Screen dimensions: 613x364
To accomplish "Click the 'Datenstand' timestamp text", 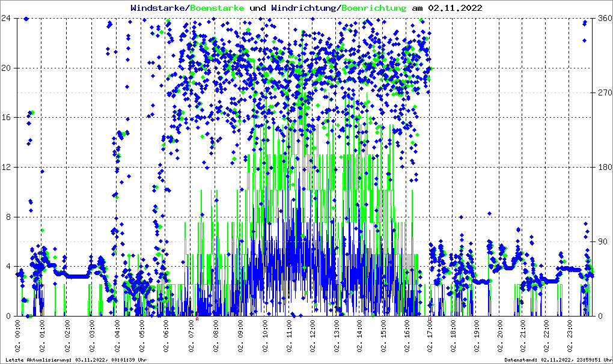I will click(x=558, y=360).
